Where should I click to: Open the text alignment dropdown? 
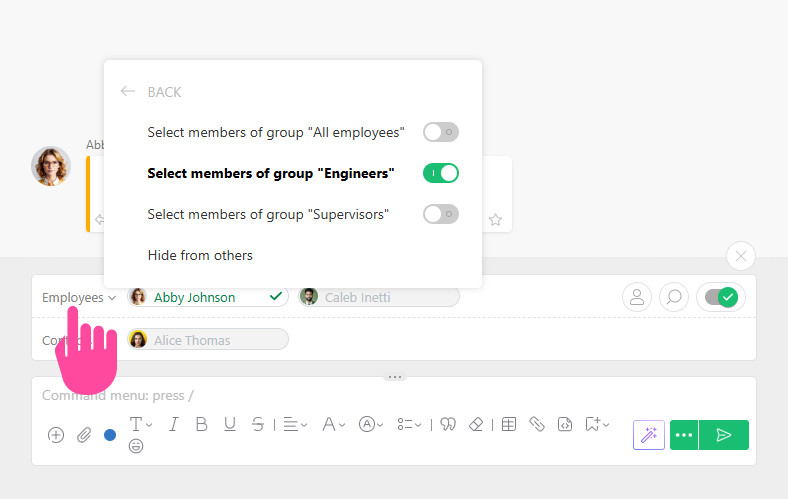click(295, 424)
